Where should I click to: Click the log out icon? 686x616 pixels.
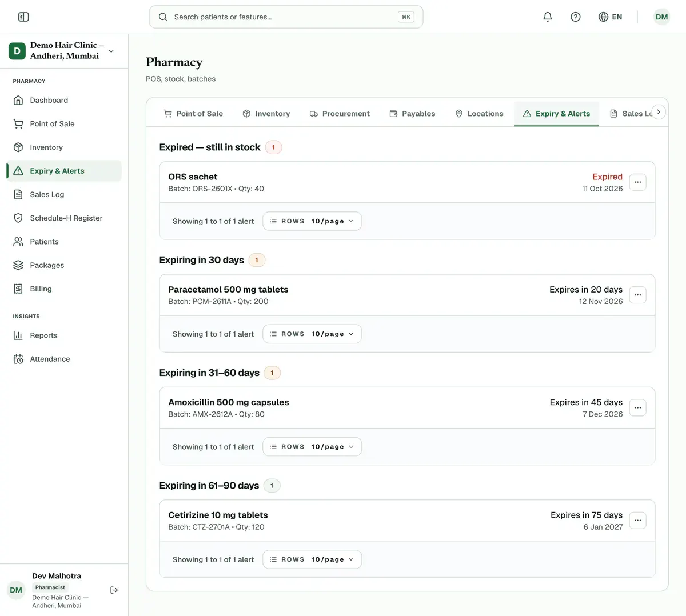point(114,590)
